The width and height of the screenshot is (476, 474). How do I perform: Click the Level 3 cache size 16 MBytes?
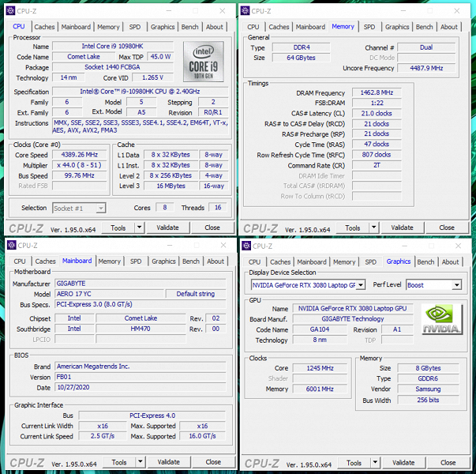[x=171, y=186]
